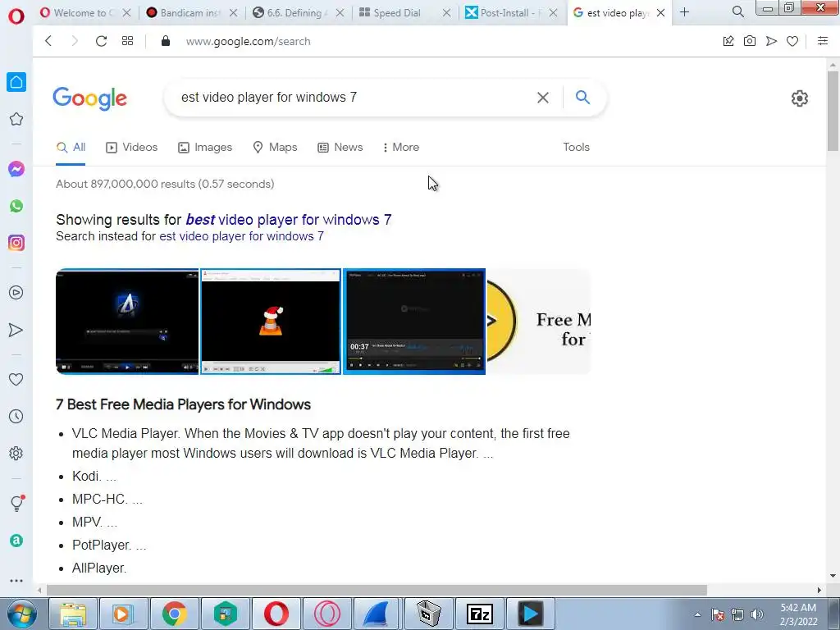Open Settings gear in Opera sidebar
The image size is (840, 630).
[16, 453]
